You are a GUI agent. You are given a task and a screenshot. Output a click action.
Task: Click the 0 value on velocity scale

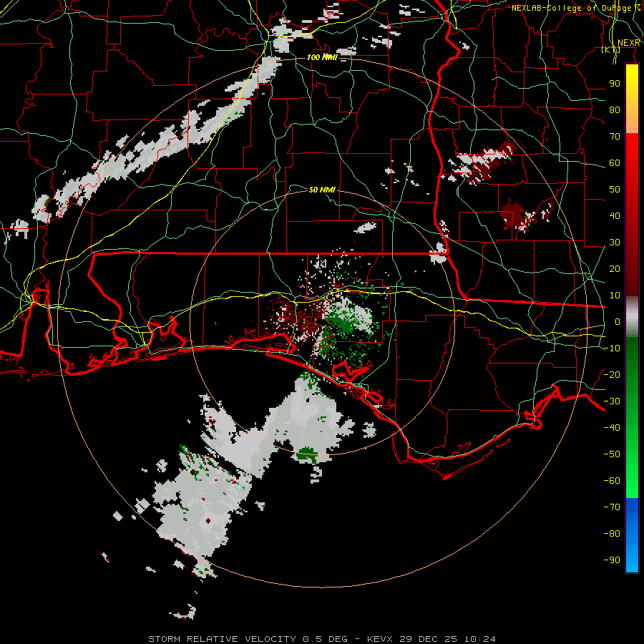point(618,322)
